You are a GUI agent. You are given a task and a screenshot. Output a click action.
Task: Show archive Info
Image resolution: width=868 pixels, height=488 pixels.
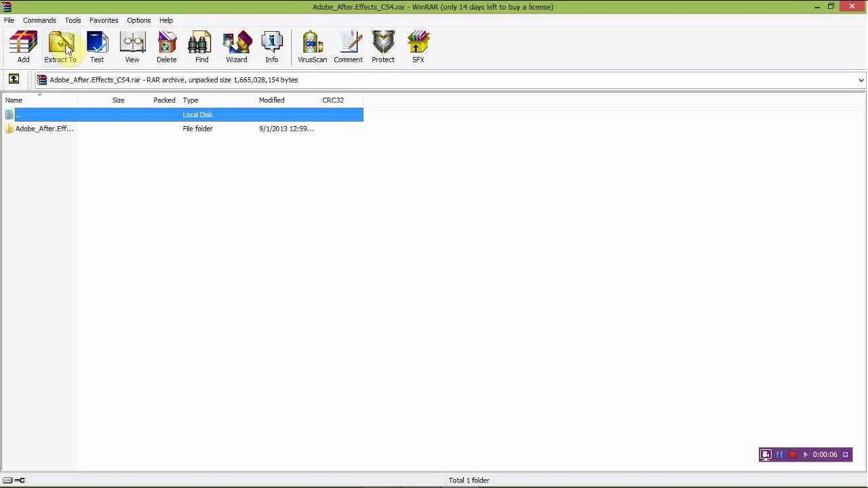click(x=272, y=47)
